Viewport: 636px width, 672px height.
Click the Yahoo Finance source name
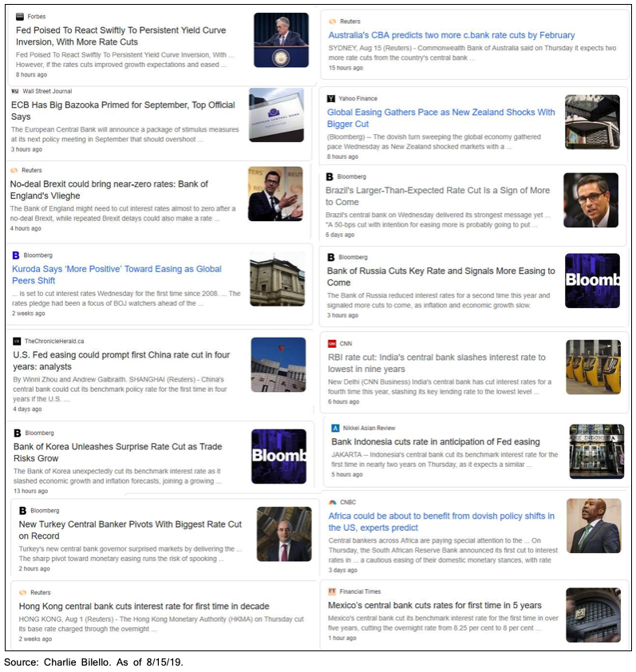coord(358,99)
